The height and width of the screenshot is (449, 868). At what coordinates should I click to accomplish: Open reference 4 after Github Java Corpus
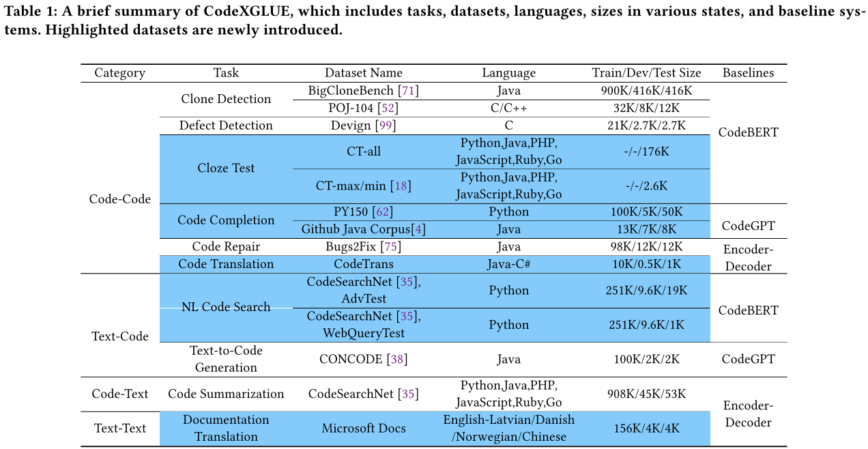418,229
